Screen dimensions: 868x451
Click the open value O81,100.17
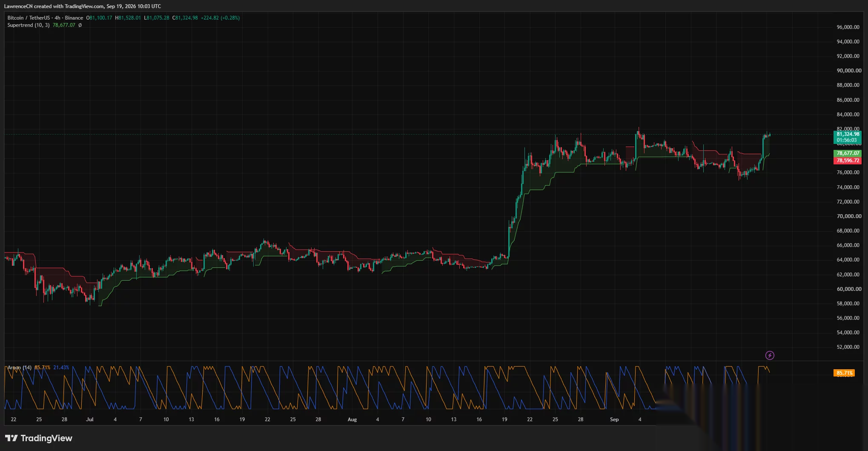pos(99,18)
